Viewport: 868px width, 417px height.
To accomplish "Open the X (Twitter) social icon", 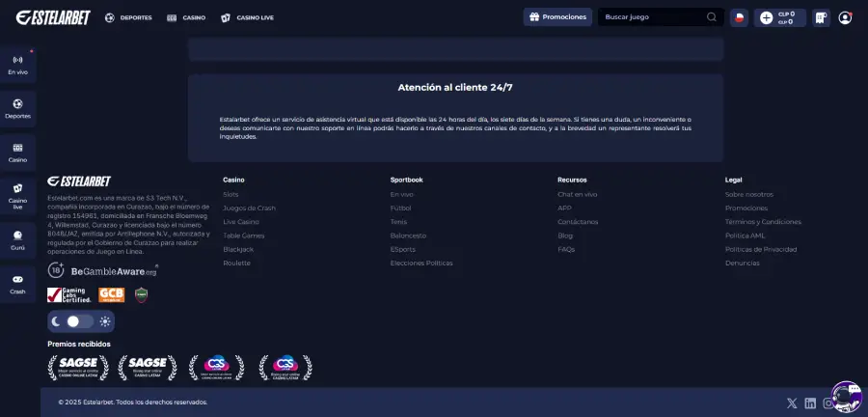I will (x=792, y=403).
